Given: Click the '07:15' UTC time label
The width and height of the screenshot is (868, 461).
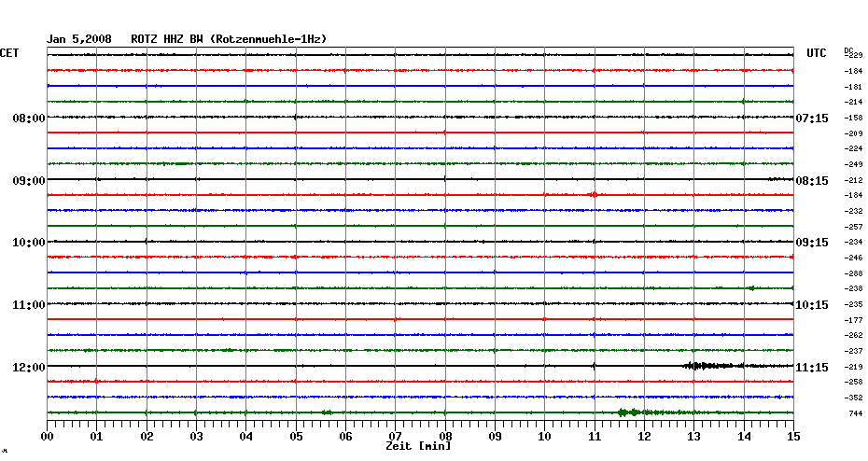Looking at the screenshot, I should (x=812, y=118).
